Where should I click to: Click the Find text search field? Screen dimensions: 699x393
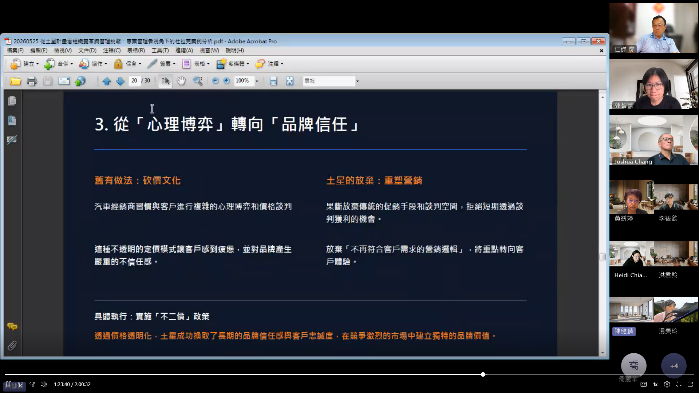click(329, 81)
